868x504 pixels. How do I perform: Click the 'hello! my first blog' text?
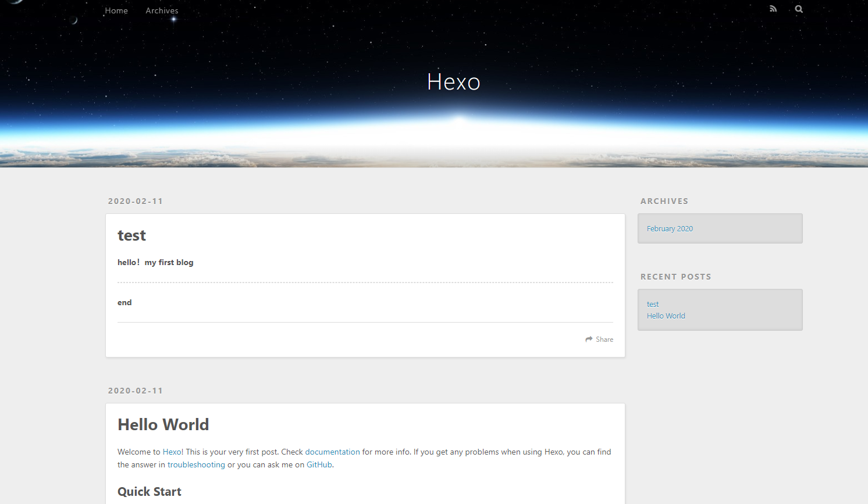pyautogui.click(x=155, y=262)
